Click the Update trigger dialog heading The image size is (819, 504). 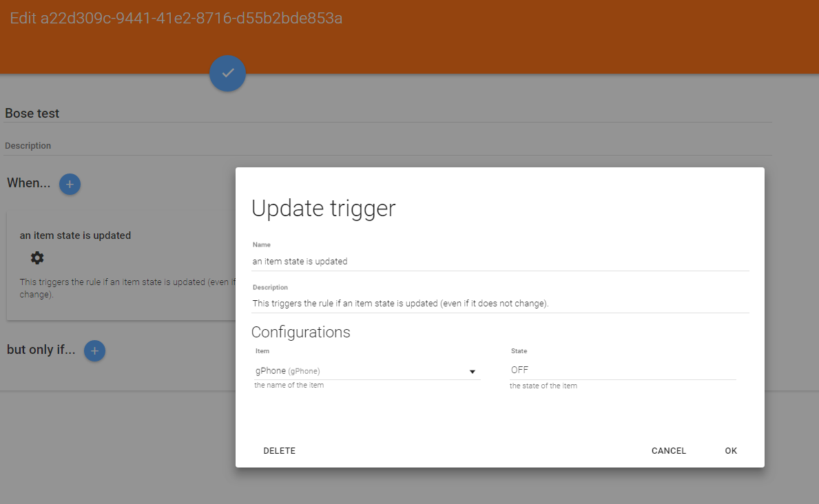[x=324, y=208]
